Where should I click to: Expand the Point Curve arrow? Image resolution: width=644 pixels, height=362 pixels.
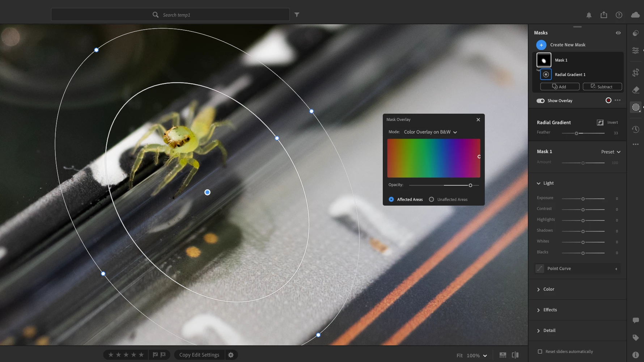click(616, 269)
